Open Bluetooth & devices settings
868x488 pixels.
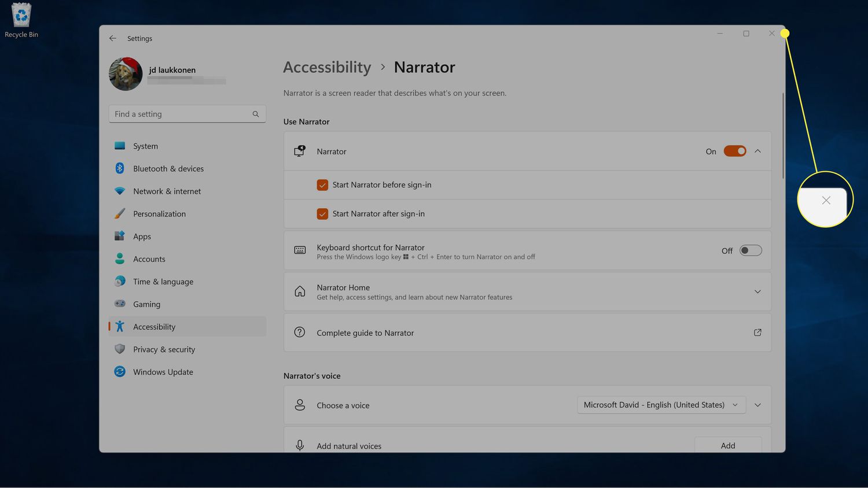coord(187,169)
